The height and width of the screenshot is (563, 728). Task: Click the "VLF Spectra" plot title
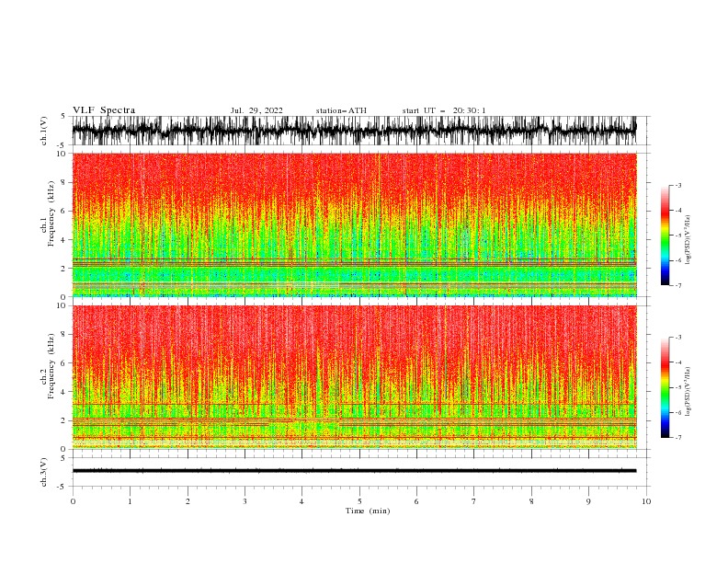(x=104, y=110)
